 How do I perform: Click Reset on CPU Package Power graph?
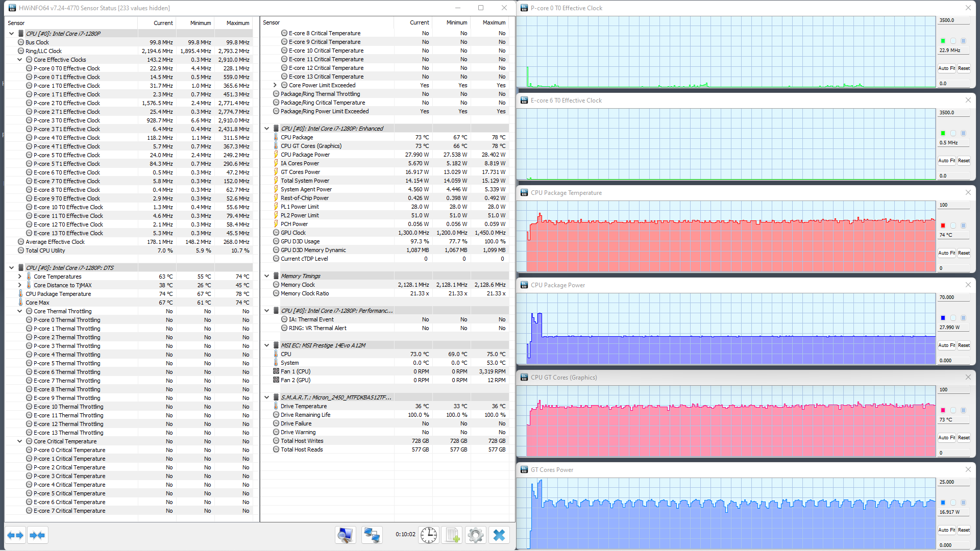[964, 345]
